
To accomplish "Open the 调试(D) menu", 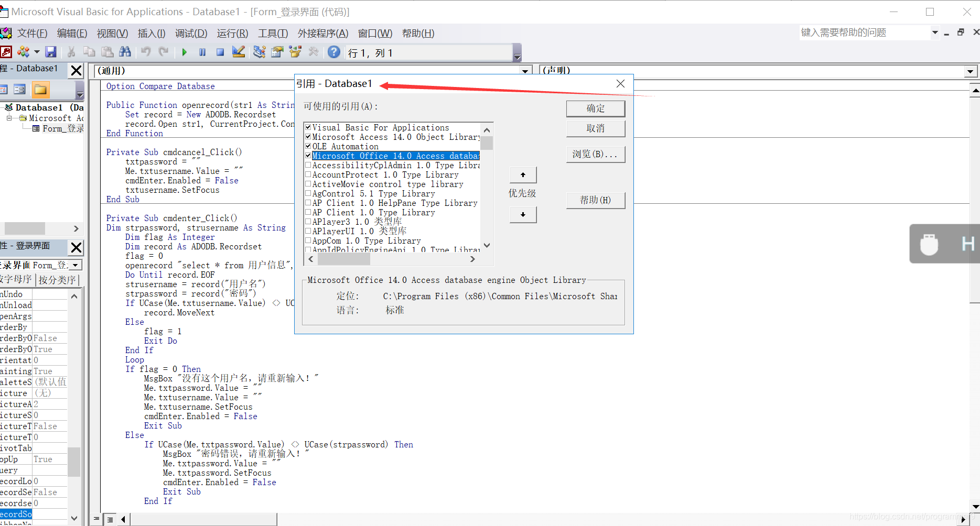I will (x=191, y=33).
